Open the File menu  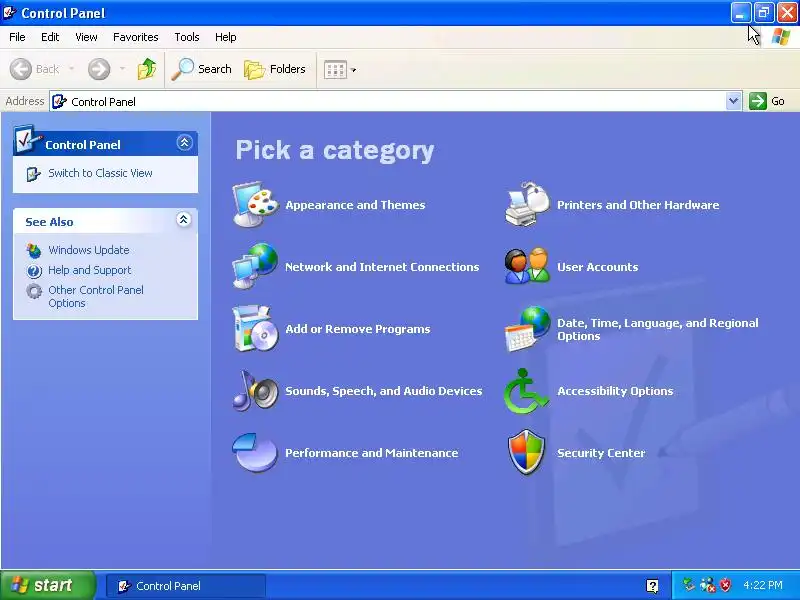(x=17, y=37)
